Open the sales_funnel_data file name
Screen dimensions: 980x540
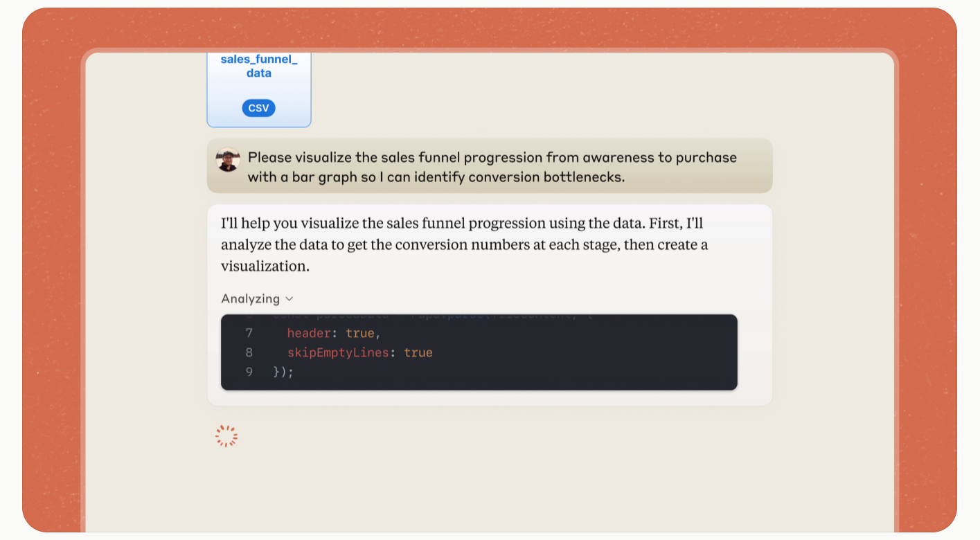click(x=259, y=66)
